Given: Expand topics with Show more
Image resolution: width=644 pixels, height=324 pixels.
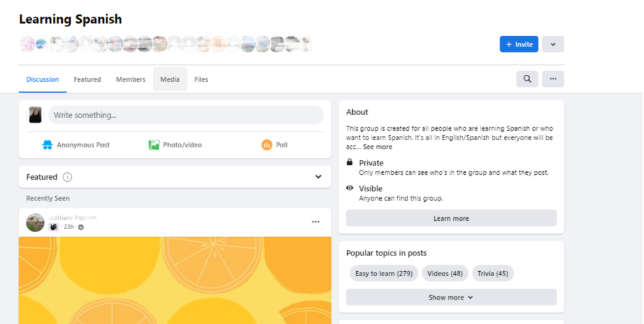Looking at the screenshot, I should (x=451, y=298).
